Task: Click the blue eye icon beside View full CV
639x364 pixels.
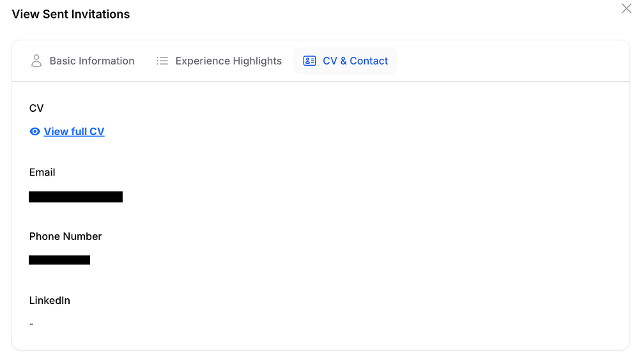Action: point(35,132)
